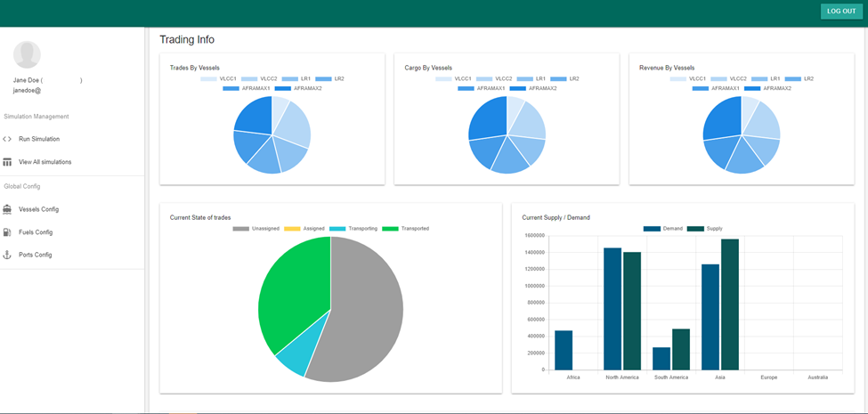
Task: Click the Supply legend color swatch
Action: coord(695,229)
